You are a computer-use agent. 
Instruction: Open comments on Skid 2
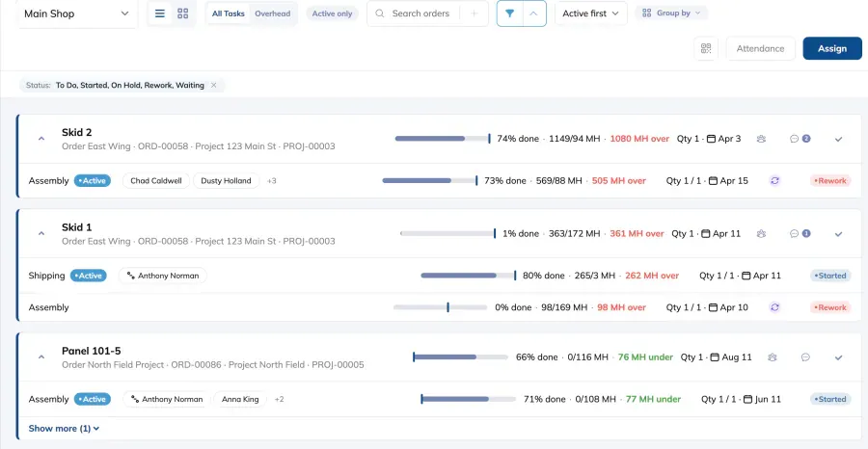pos(800,139)
